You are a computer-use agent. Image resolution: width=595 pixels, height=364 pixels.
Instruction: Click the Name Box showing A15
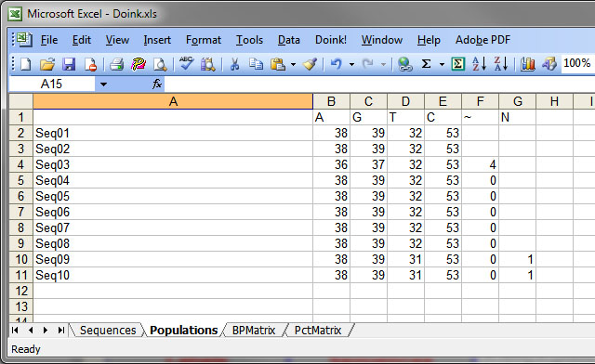click(52, 84)
